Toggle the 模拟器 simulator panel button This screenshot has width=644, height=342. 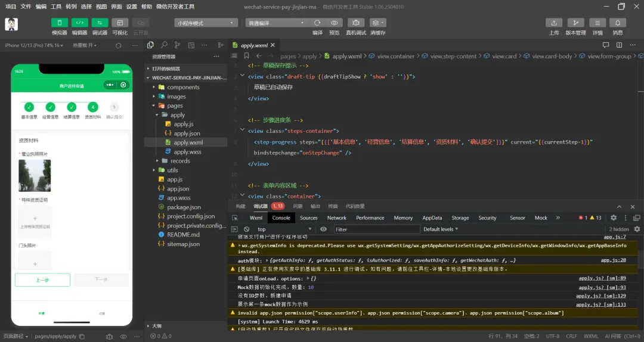(60, 23)
